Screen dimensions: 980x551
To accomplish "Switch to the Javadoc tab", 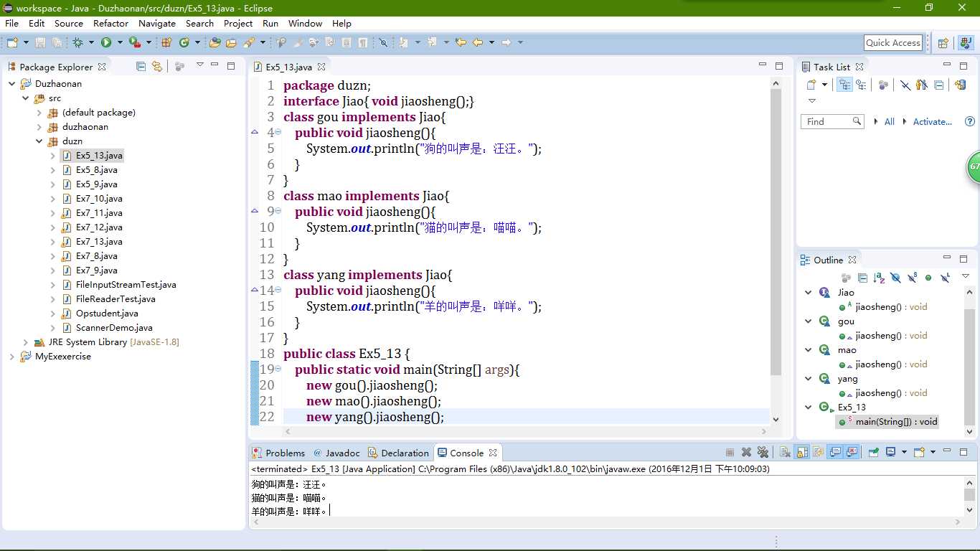I will point(336,453).
